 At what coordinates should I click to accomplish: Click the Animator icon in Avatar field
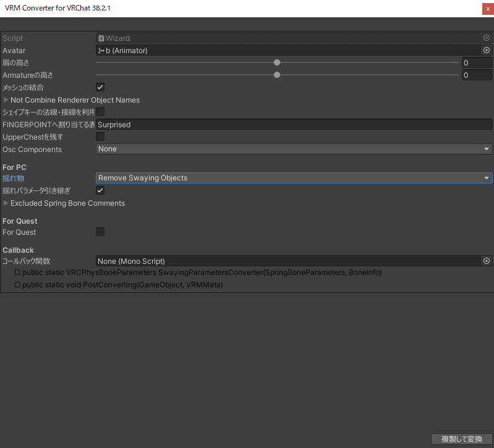tap(101, 51)
